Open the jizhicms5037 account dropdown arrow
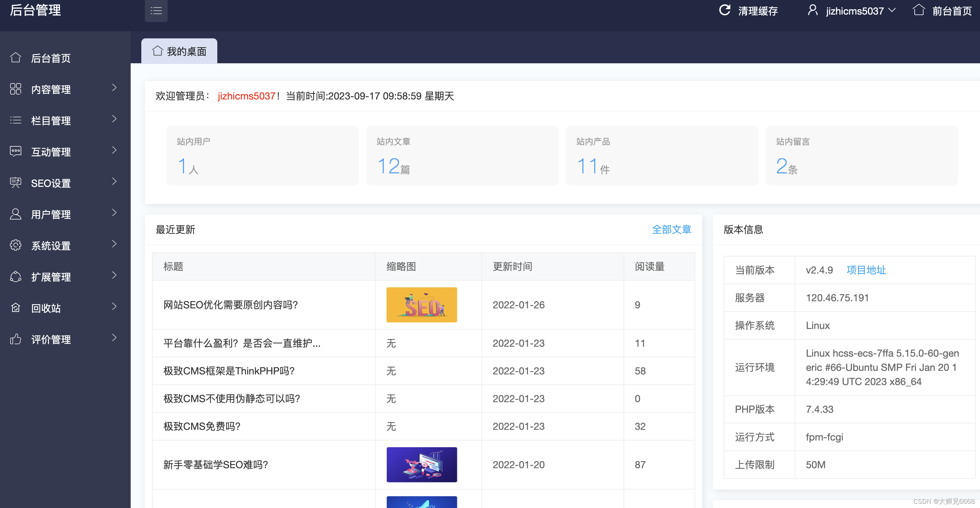Viewport: 980px width, 508px height. (x=892, y=10)
